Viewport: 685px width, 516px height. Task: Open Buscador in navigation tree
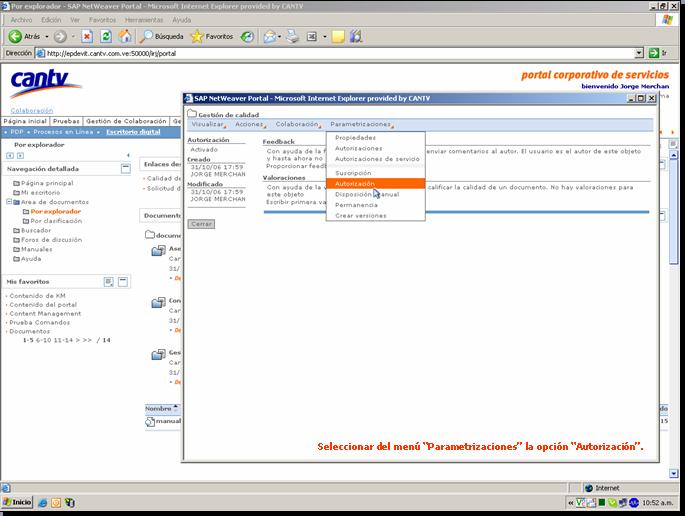[x=36, y=231]
